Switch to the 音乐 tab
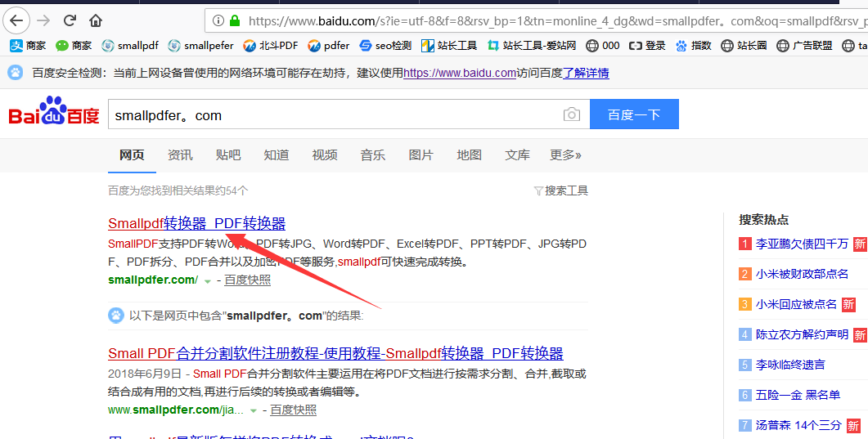The image size is (868, 439). pyautogui.click(x=372, y=155)
